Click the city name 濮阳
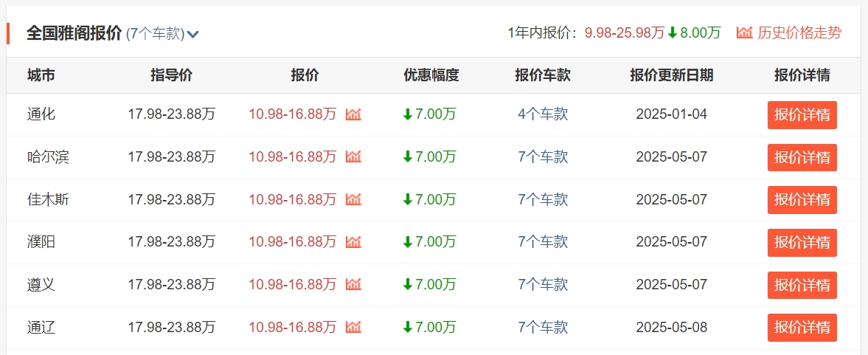This screenshot has height=355, width=868. click(x=41, y=242)
